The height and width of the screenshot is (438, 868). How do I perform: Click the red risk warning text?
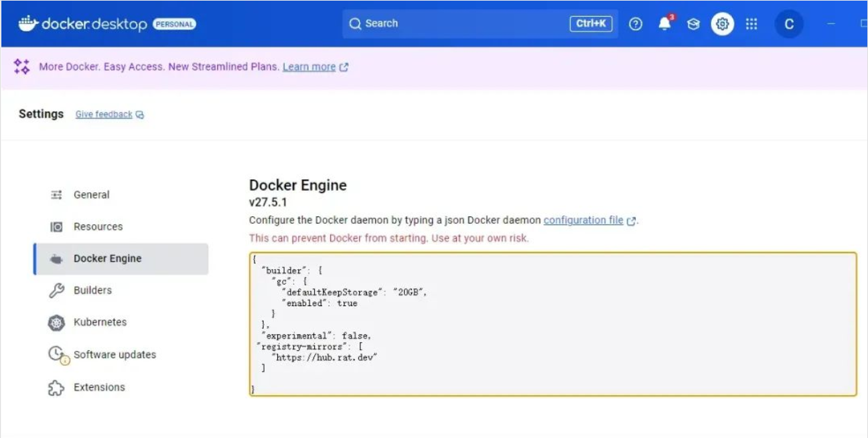(388, 238)
